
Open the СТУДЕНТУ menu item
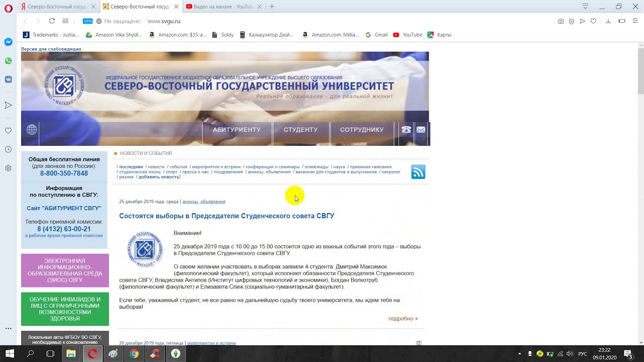tap(300, 130)
